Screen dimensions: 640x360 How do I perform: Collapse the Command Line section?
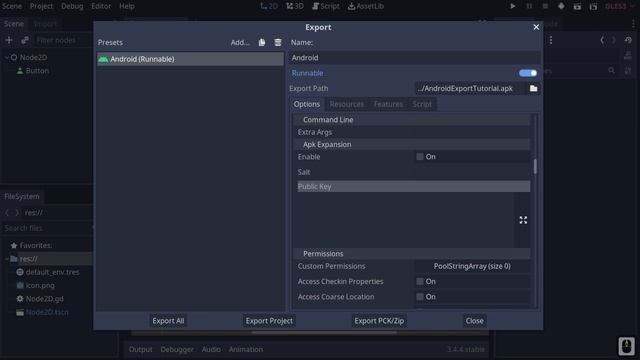pyautogui.click(x=412, y=120)
